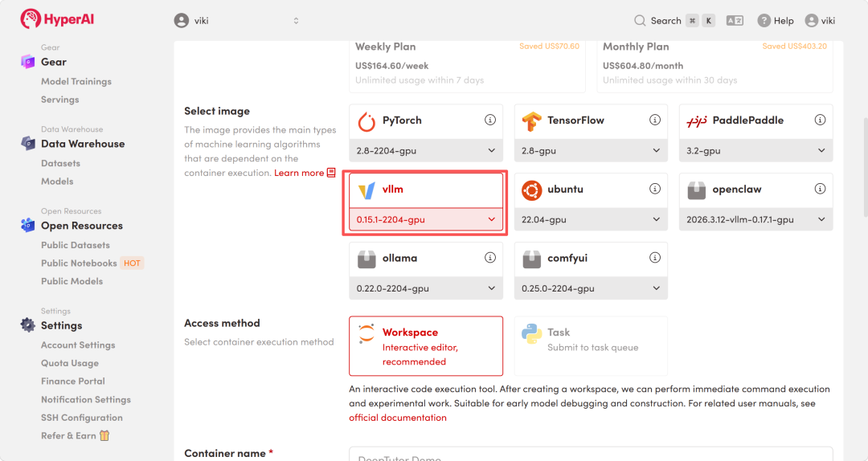Choose the Weekly Plan card

(467, 66)
